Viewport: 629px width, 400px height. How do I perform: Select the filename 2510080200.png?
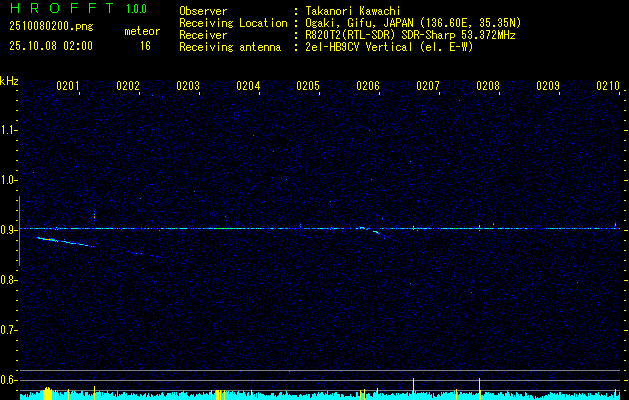pyautogui.click(x=51, y=26)
